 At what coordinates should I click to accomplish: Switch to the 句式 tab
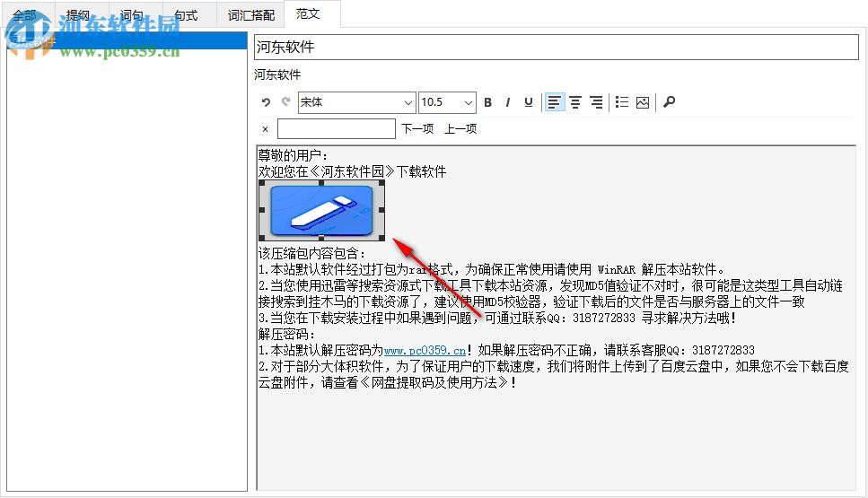click(186, 15)
